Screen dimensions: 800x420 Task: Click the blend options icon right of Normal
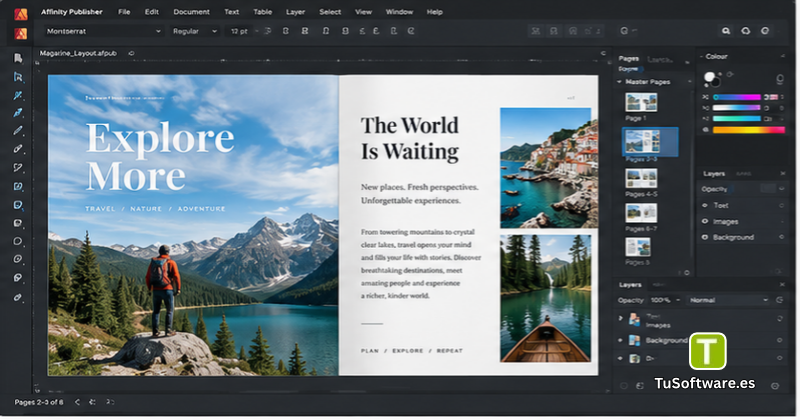pos(780,300)
